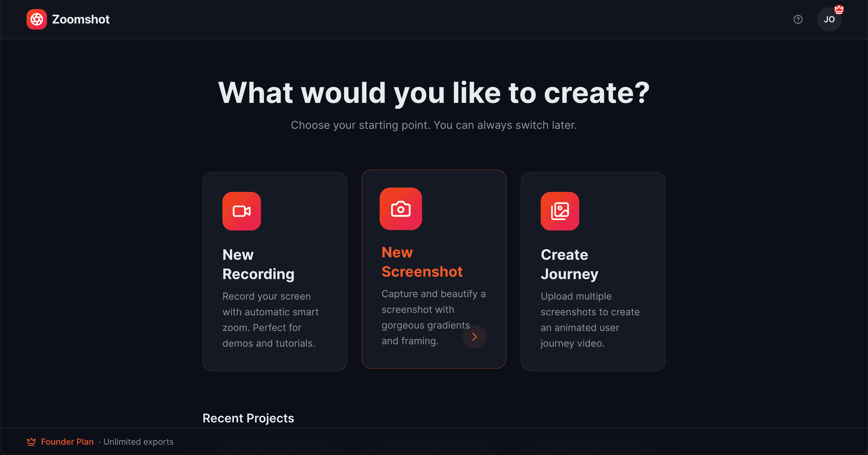
Task: Choose the Create Journey card title
Action: click(x=569, y=264)
